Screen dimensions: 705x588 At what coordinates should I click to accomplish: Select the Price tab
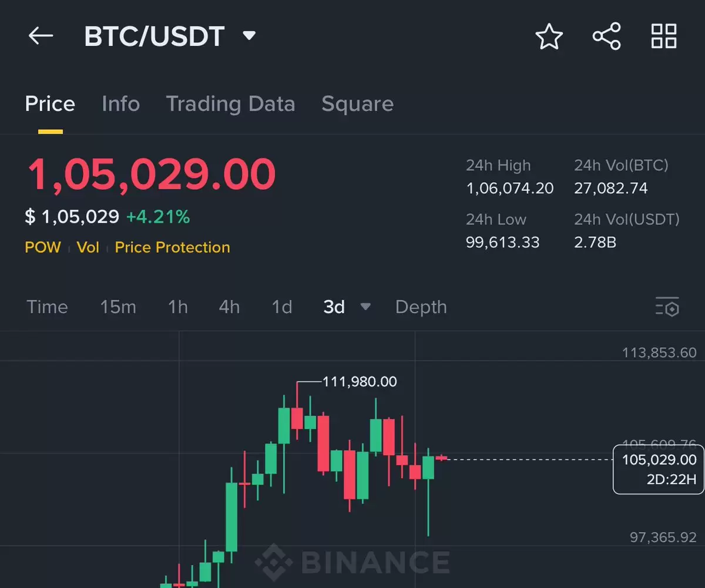[x=50, y=104]
